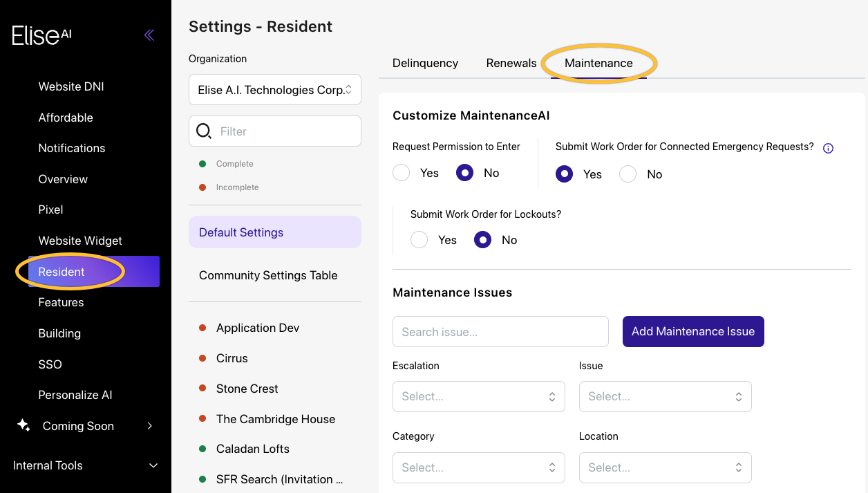Select No for Submit Work Order for Lockouts
Screen dimensions: 868x493
click(x=483, y=240)
